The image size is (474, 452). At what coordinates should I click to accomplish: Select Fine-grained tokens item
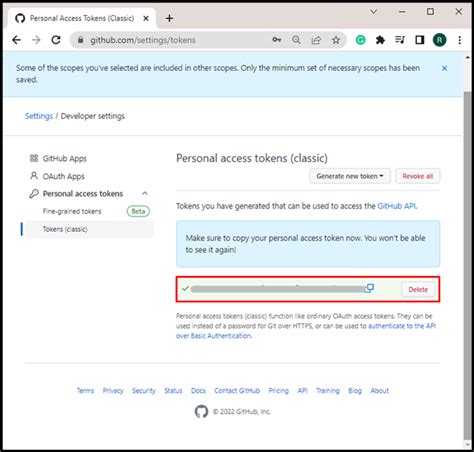(72, 211)
